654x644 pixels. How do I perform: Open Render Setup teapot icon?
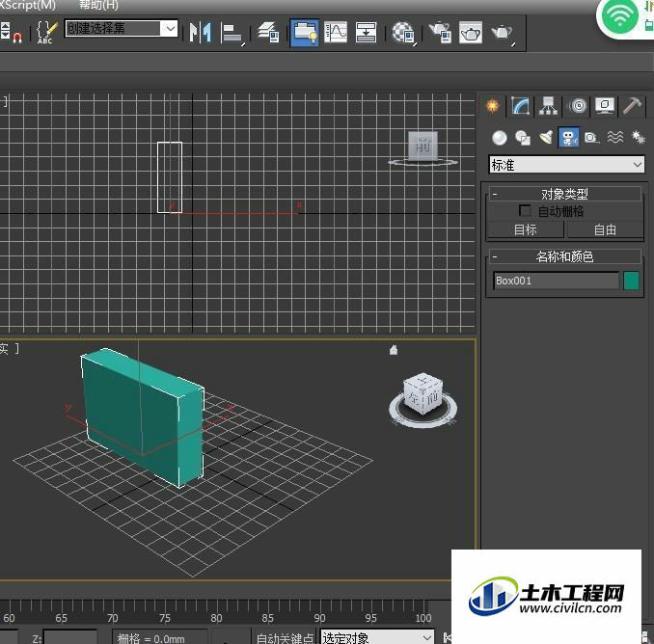440,32
